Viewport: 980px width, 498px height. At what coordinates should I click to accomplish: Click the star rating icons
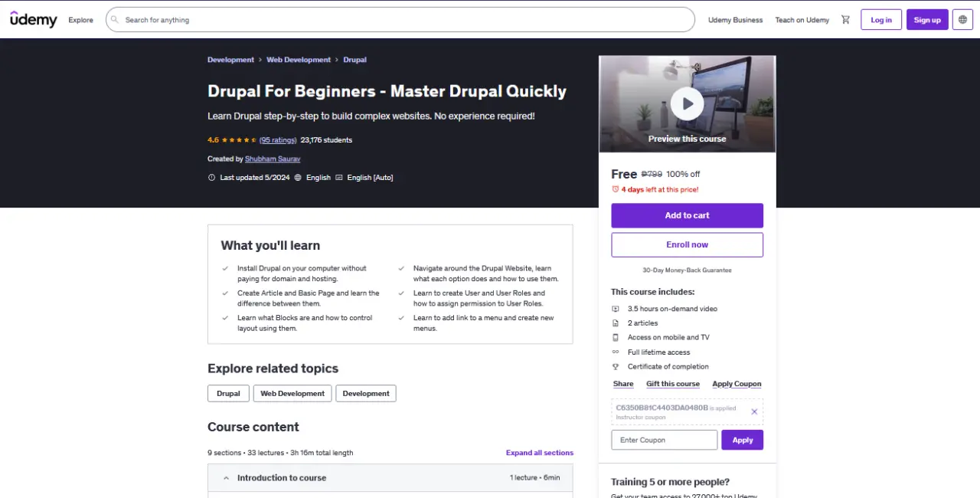239,140
